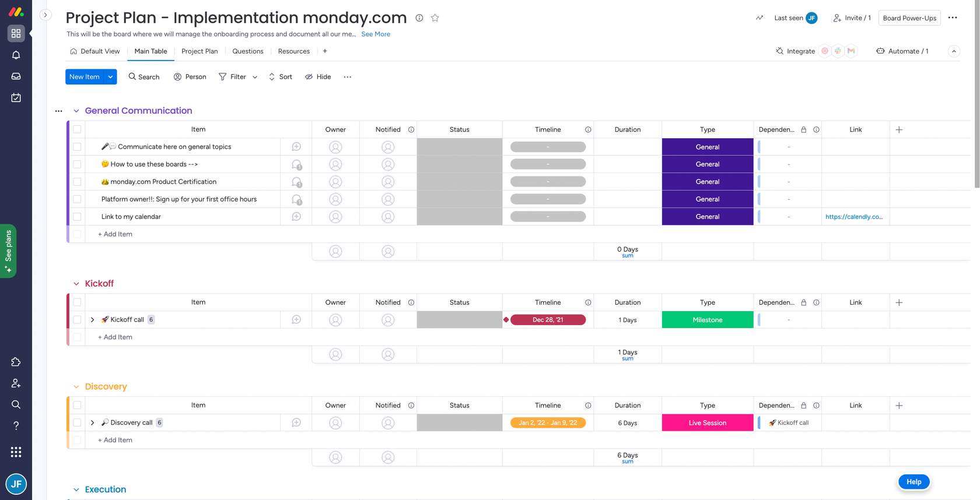Open the notifications bell in sidebar

pyautogui.click(x=16, y=55)
